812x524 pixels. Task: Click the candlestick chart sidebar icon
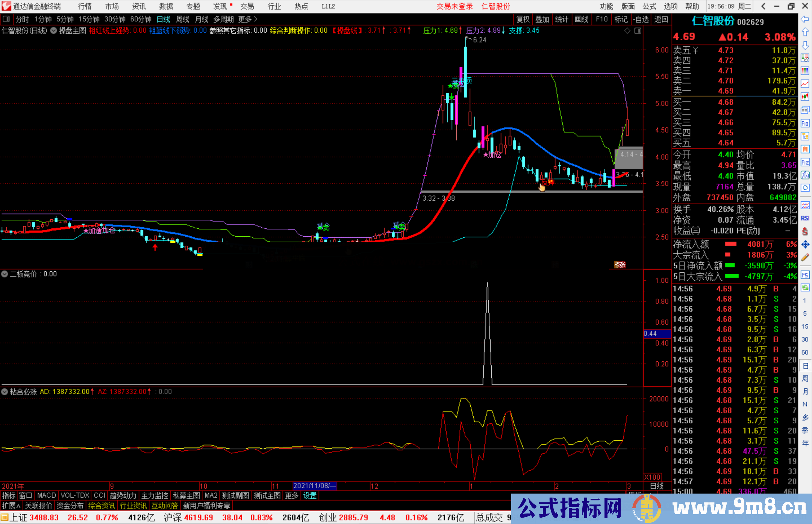point(805,97)
